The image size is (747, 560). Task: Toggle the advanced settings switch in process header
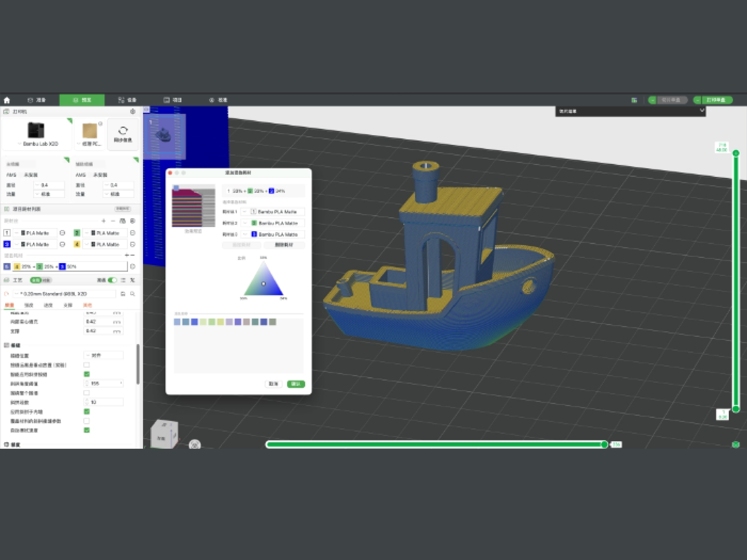(112, 280)
